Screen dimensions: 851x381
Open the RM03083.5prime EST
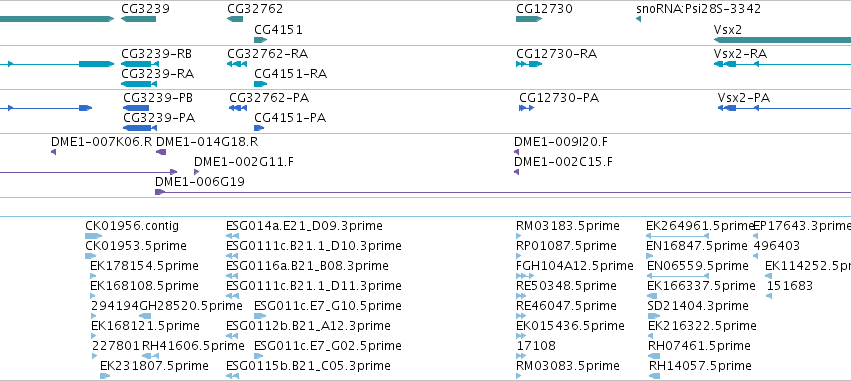(x=568, y=366)
